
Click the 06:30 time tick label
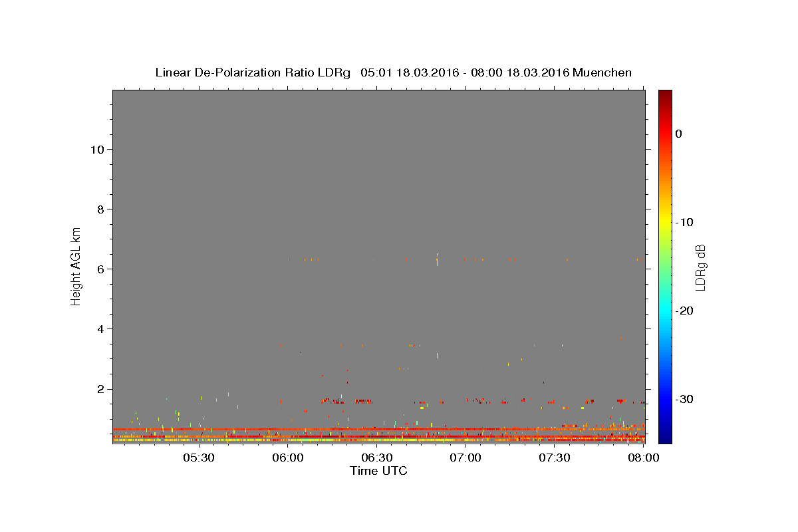tap(376, 458)
